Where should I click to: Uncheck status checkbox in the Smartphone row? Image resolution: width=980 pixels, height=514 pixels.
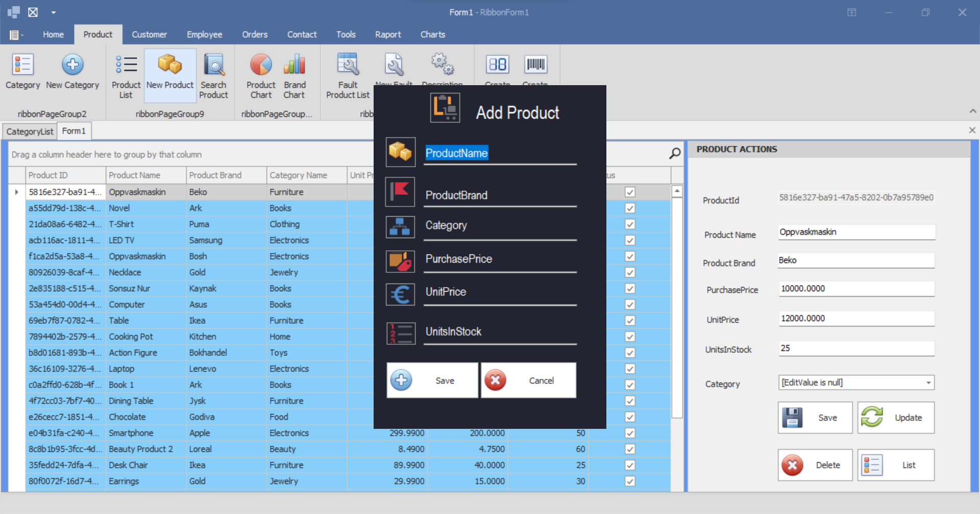pos(630,433)
